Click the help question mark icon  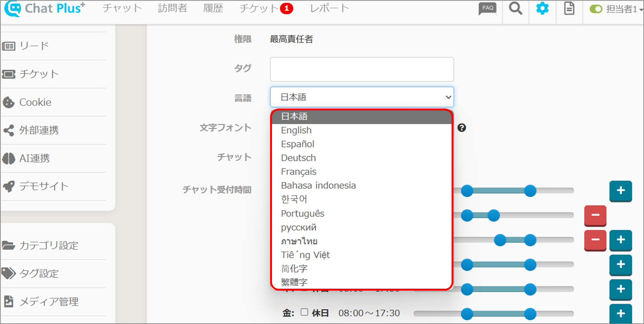coord(462,128)
